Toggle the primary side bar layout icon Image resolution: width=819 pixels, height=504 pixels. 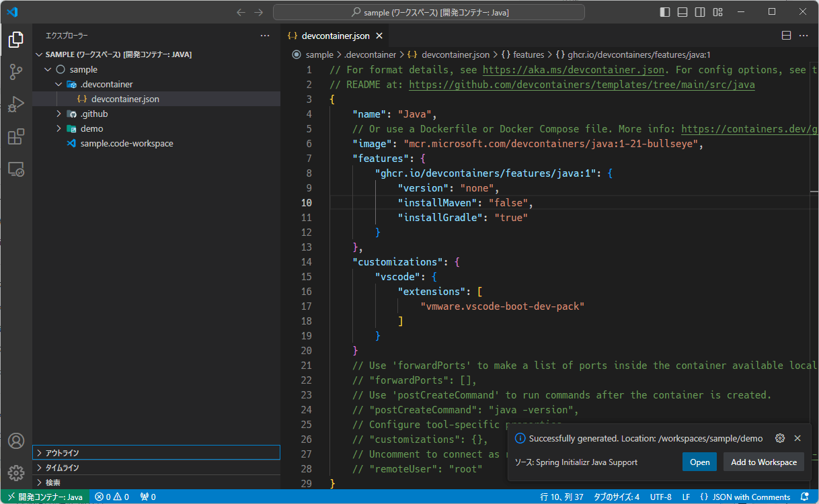(x=665, y=12)
